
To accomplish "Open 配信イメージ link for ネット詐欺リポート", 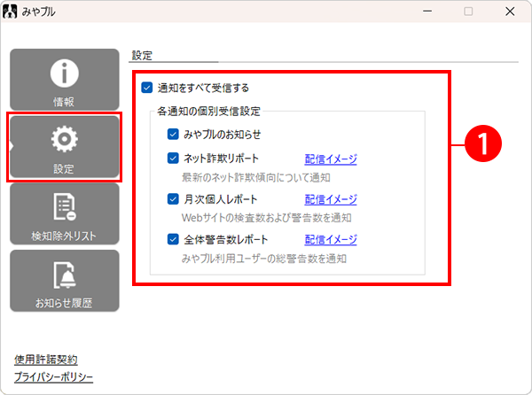I will (331, 159).
